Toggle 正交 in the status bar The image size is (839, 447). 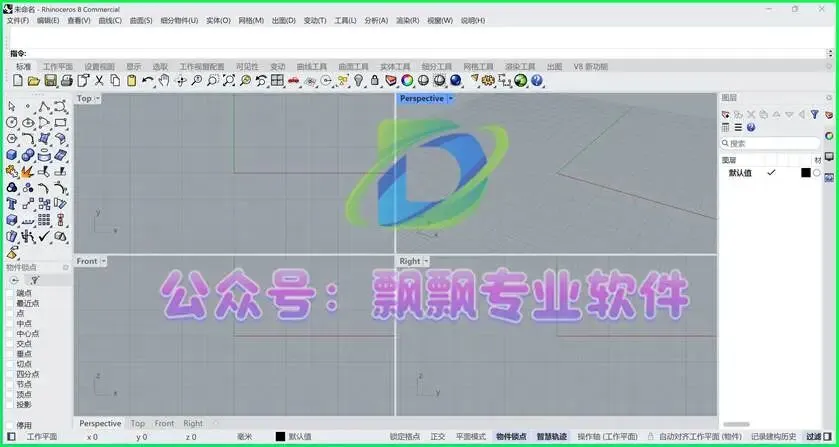(438, 437)
